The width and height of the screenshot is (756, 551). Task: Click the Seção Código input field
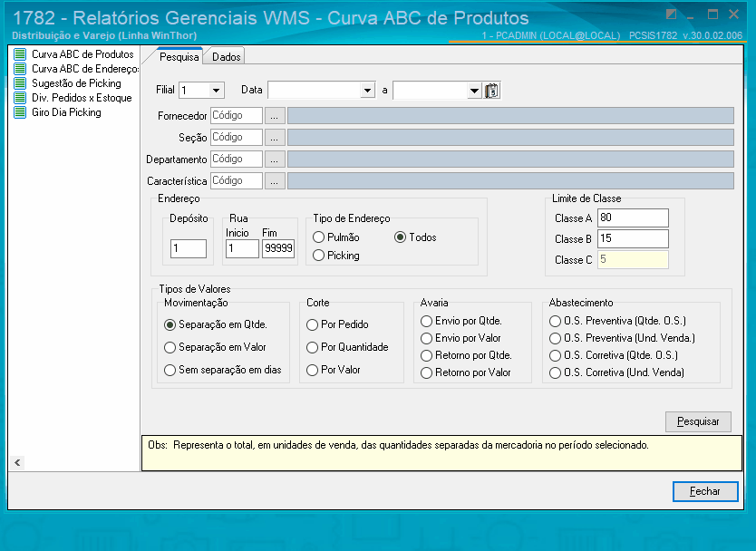[237, 138]
